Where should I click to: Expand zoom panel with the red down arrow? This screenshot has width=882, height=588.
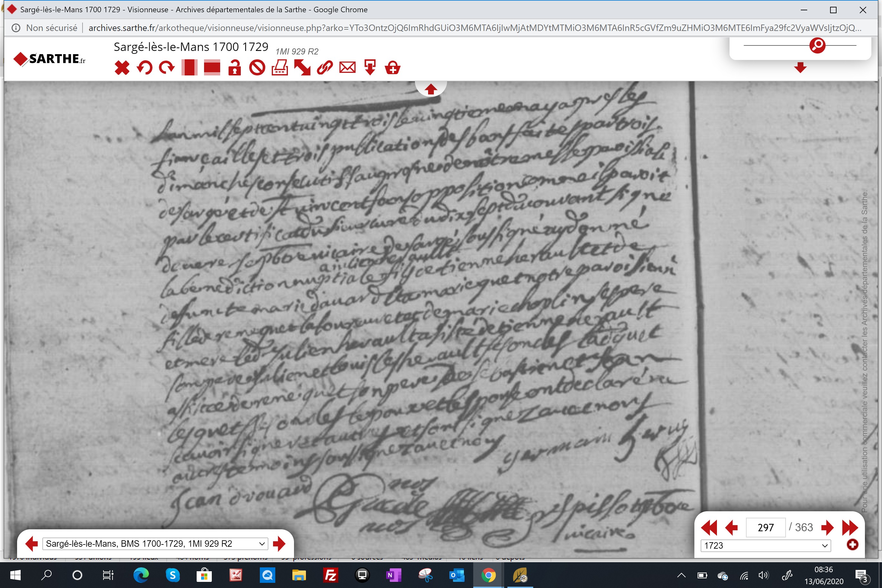(800, 67)
